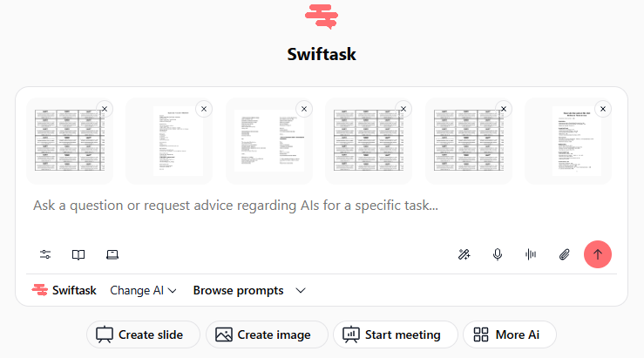Click the Start meeting button
Image resolution: width=644 pixels, height=358 pixels.
pos(395,334)
